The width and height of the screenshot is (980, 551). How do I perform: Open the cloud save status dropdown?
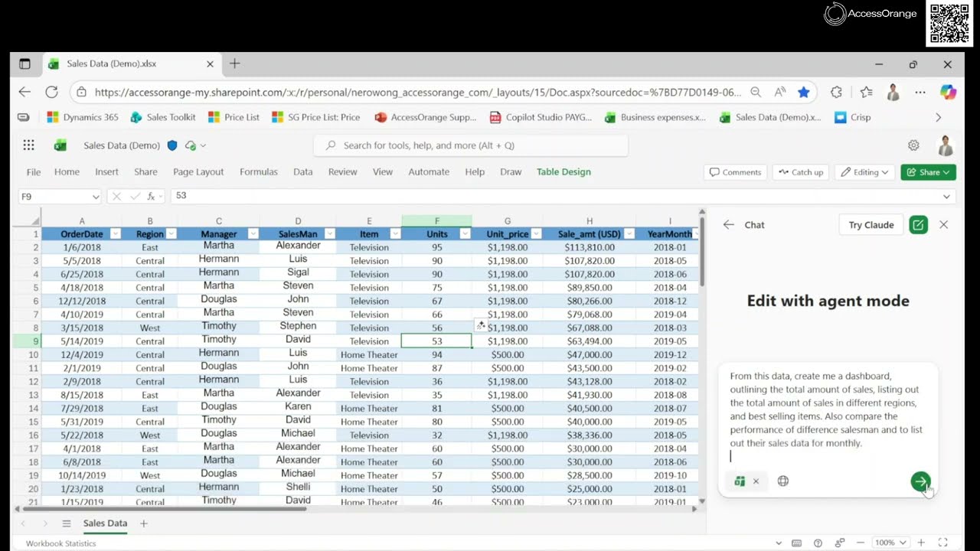pyautogui.click(x=195, y=145)
